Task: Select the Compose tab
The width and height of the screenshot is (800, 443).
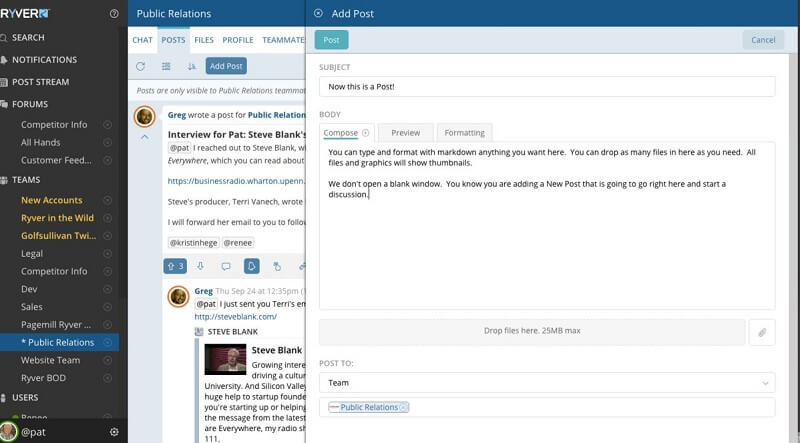Action: pos(340,133)
